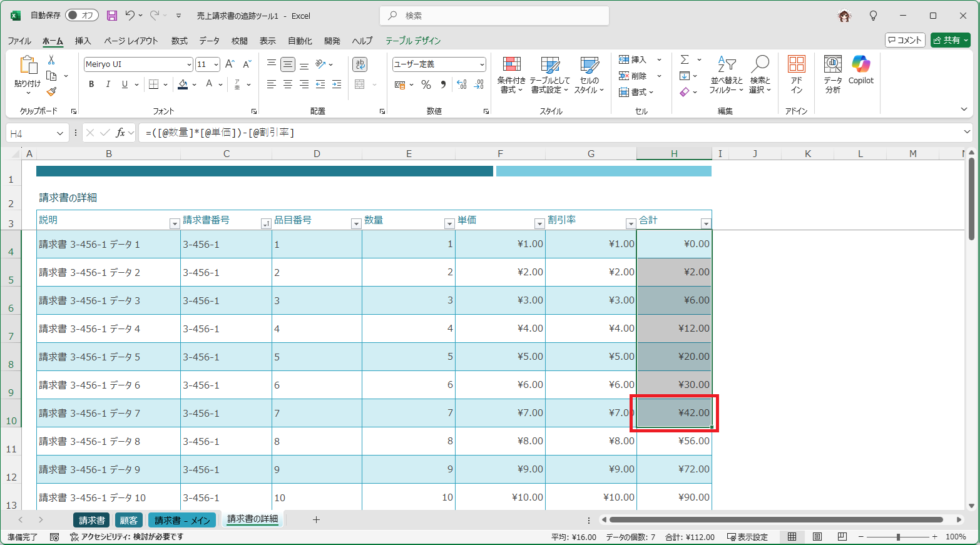The width and height of the screenshot is (980, 545).
Task: Toggle underline formatting
Action: tap(125, 84)
